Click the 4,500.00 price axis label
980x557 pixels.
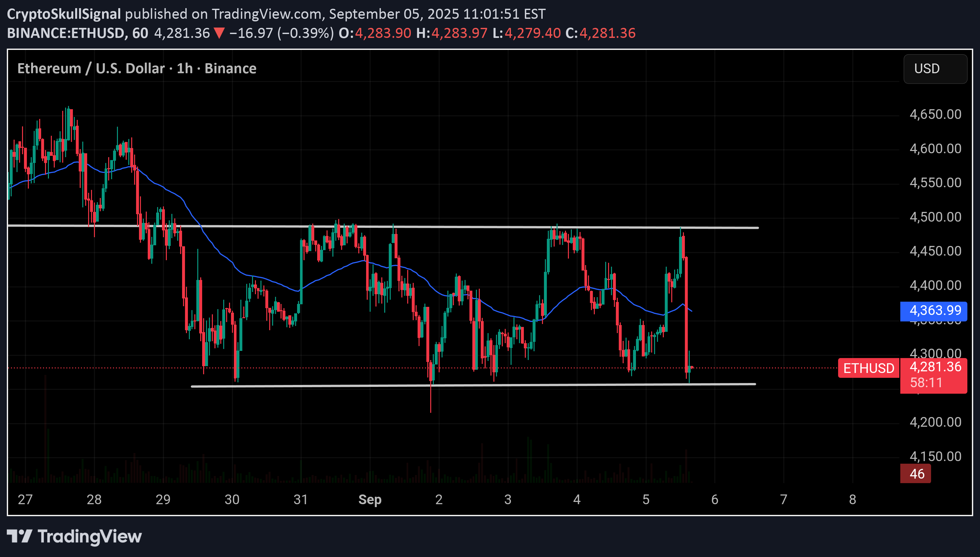point(935,217)
